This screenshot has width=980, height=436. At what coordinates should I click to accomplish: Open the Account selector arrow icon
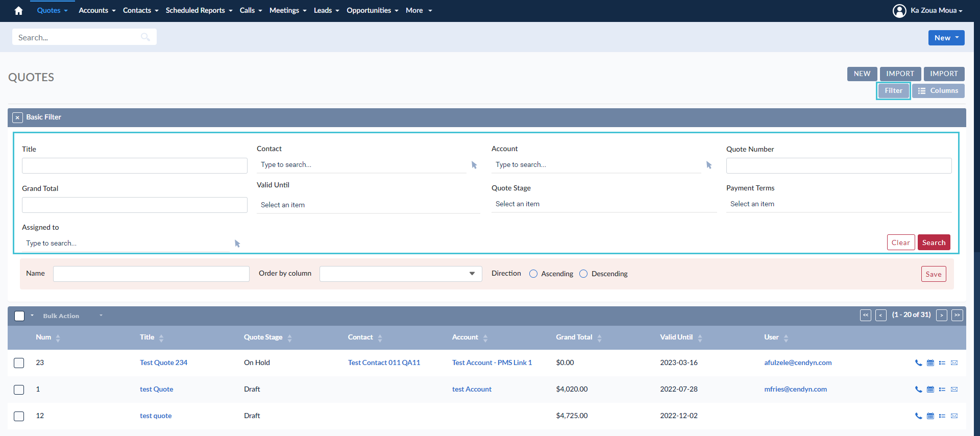pyautogui.click(x=709, y=165)
